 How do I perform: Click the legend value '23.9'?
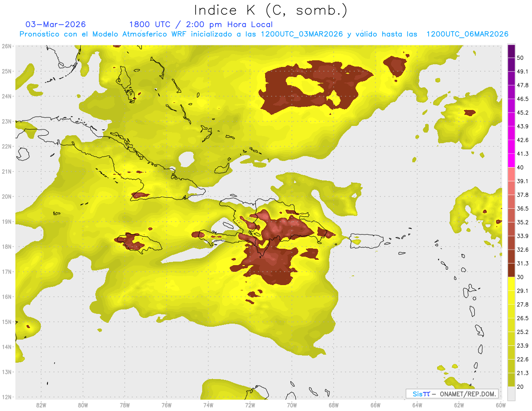[x=523, y=346]
